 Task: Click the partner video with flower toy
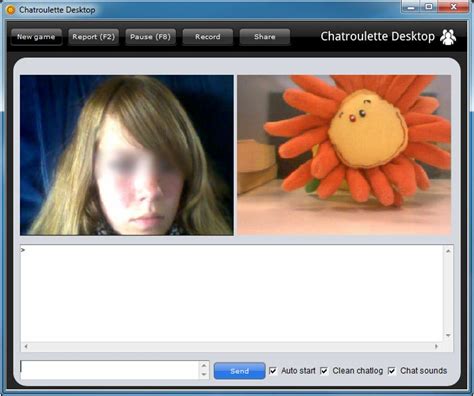click(x=344, y=155)
